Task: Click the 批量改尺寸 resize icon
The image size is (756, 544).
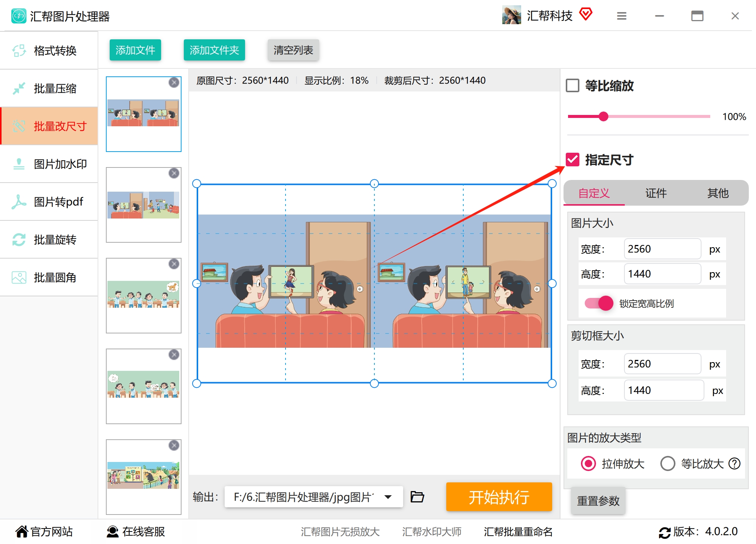Action: [19, 126]
